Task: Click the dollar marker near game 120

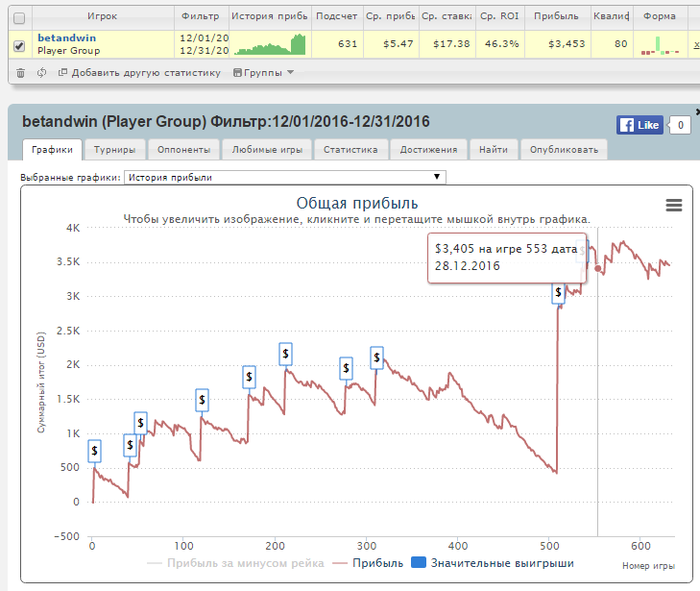Action: [202, 400]
